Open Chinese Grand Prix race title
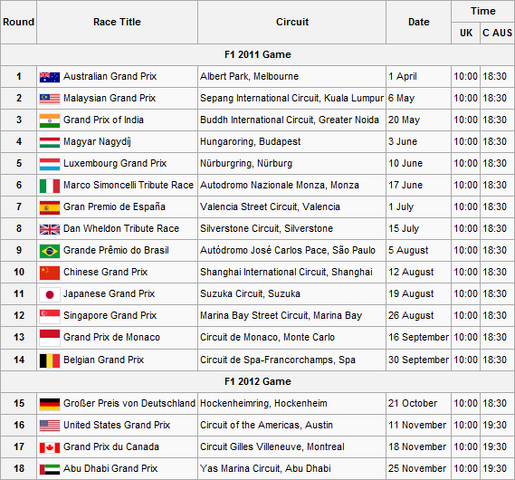515x480 pixels. [x=105, y=272]
